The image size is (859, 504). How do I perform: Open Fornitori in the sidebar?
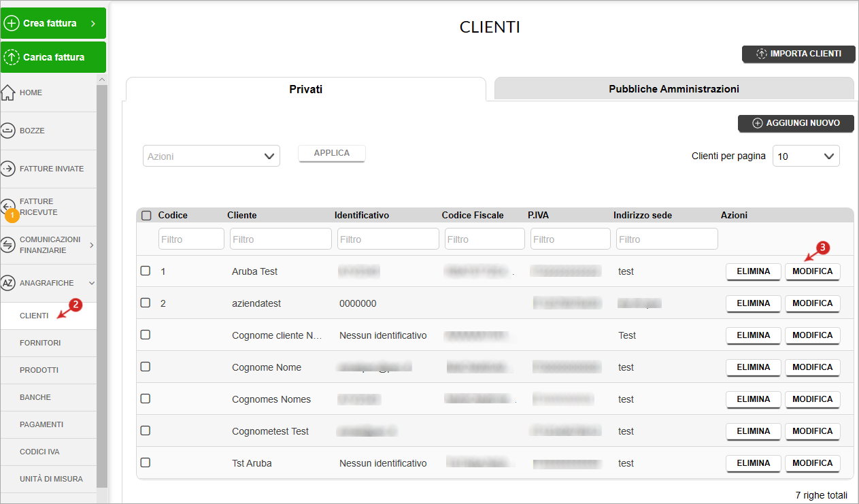[x=48, y=343]
